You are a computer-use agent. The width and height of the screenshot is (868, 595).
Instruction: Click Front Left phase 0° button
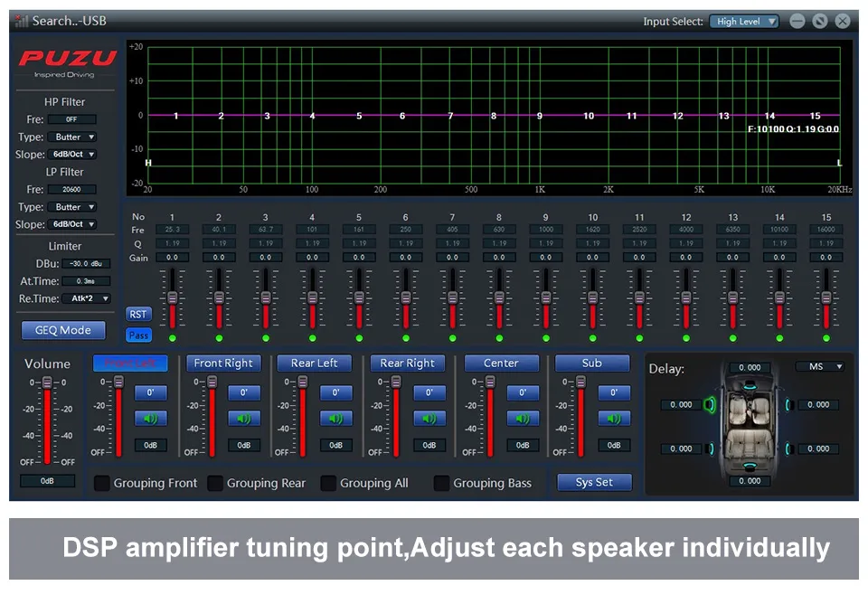(x=150, y=392)
